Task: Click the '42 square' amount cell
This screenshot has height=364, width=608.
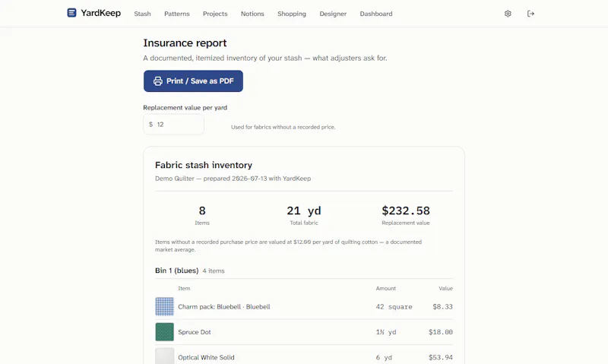Action: tap(394, 307)
